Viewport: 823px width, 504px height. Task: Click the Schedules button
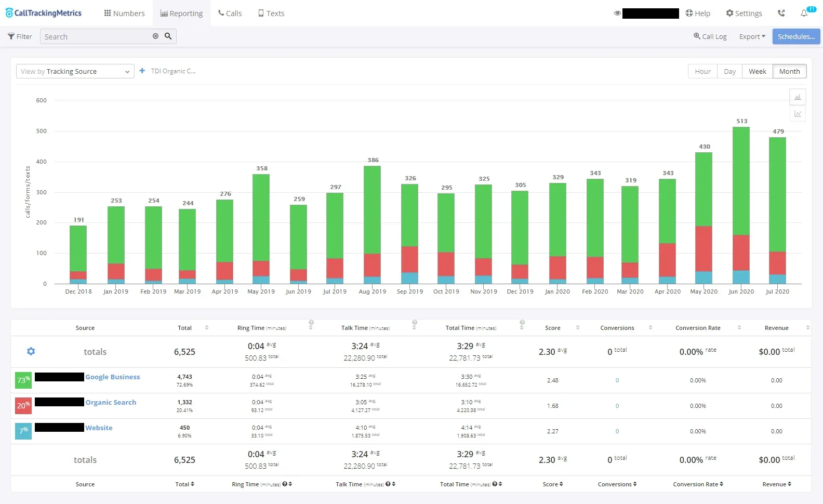pos(796,36)
